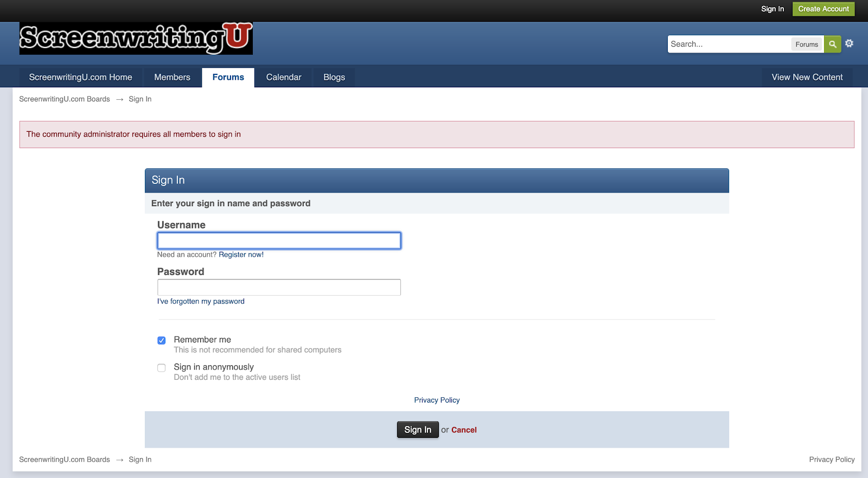Click into the Password field

tap(279, 288)
